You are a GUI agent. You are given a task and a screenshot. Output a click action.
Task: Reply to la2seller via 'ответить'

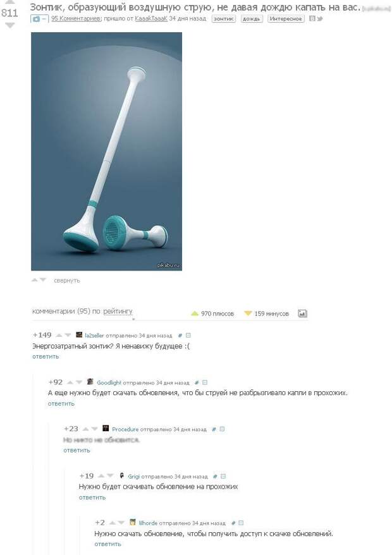[x=46, y=357]
